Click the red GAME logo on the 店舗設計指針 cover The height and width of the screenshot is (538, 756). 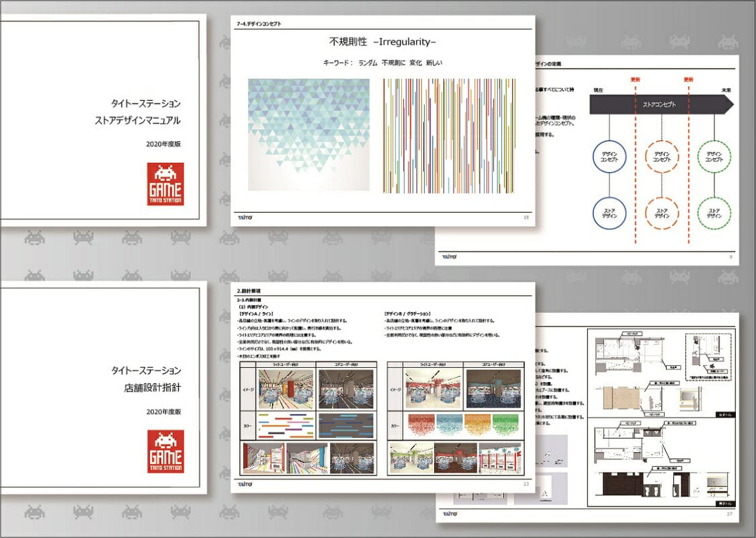click(x=165, y=452)
